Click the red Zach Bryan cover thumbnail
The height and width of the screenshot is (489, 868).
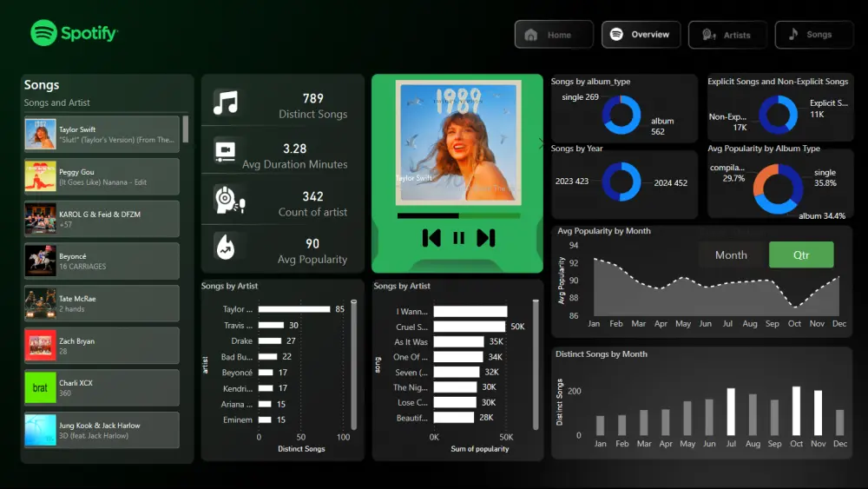[41, 346]
